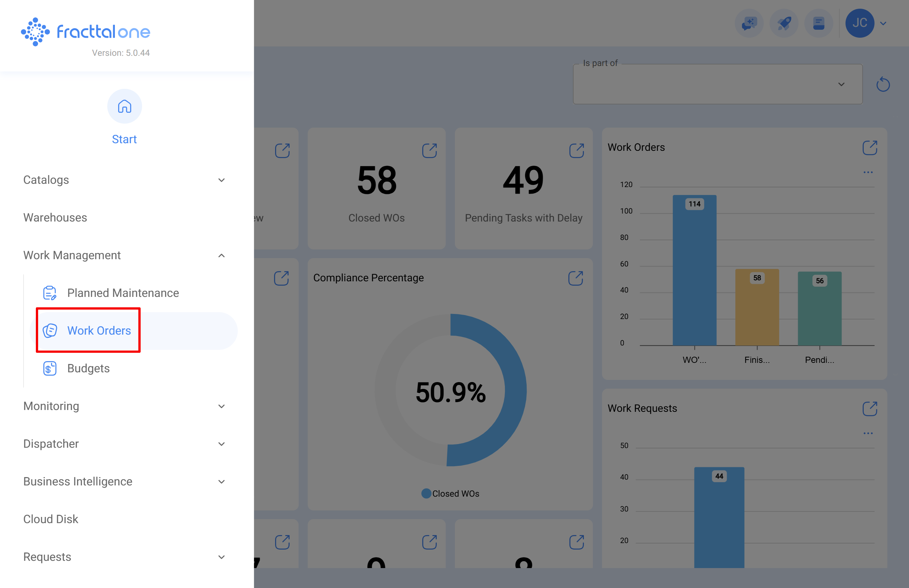Expand the Monitoring chevron

[221, 406]
